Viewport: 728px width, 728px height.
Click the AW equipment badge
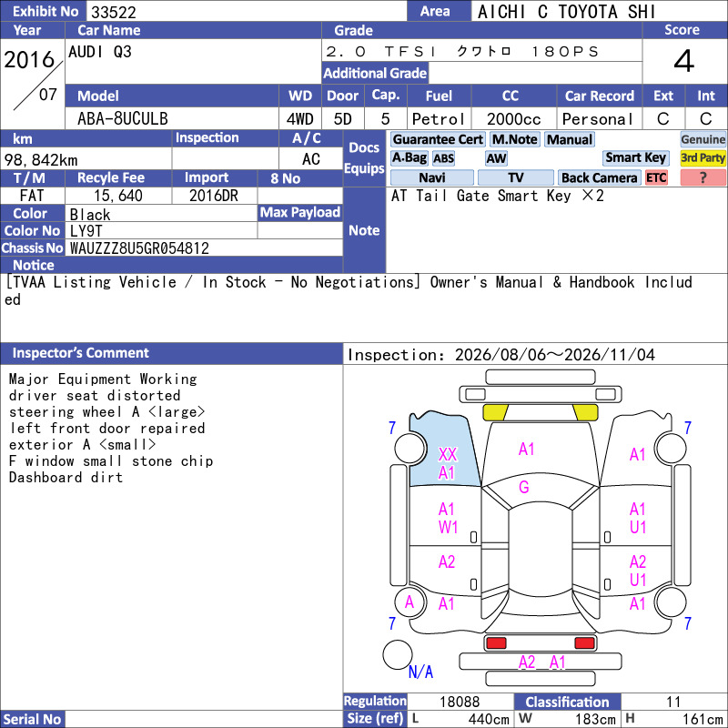[x=496, y=158]
